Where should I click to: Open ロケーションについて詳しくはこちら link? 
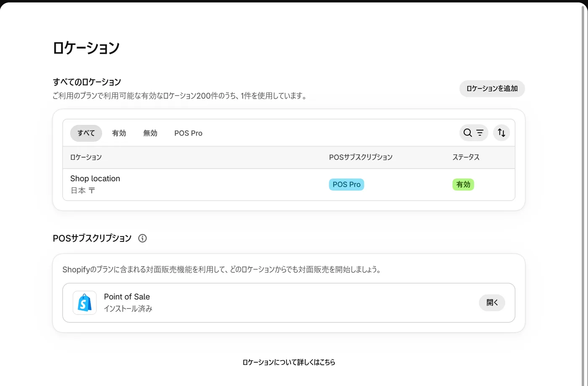pos(289,362)
